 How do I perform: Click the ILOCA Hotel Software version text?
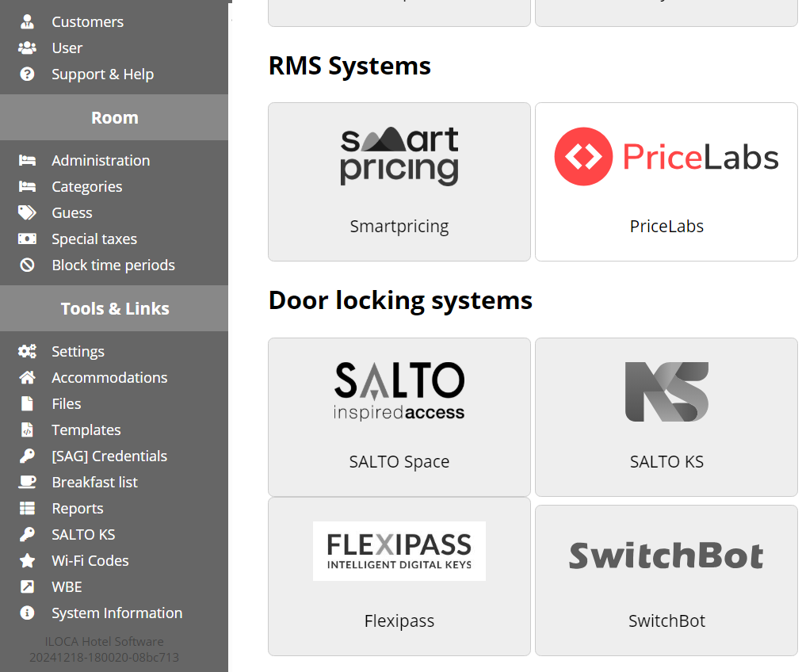[105, 649]
